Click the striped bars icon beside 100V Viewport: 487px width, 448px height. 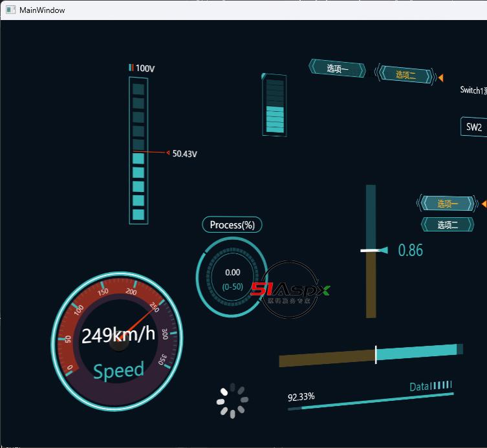tap(131, 67)
